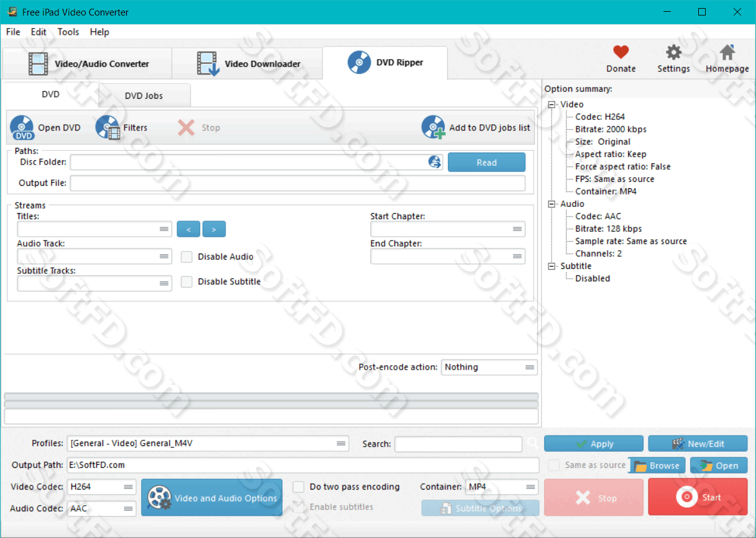This screenshot has height=538, width=756.
Task: Open the Subtitle Tracks dropdown
Action: 94,283
